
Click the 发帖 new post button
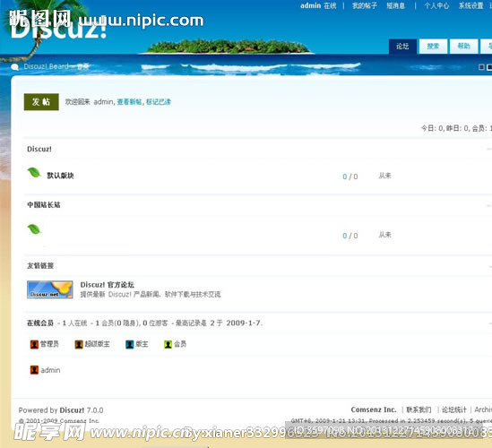pyautogui.click(x=41, y=102)
